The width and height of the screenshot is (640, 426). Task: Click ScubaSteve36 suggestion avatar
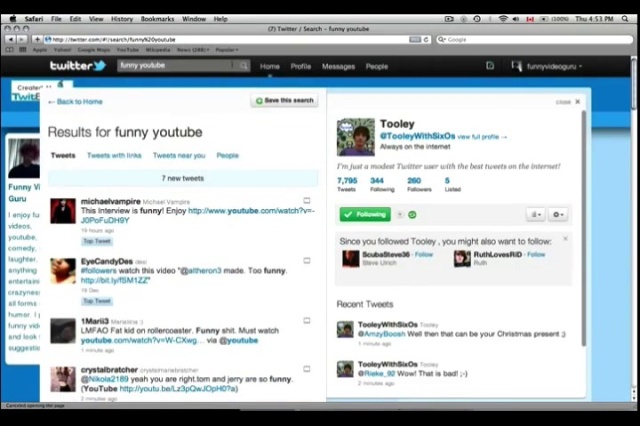pyautogui.click(x=351, y=259)
